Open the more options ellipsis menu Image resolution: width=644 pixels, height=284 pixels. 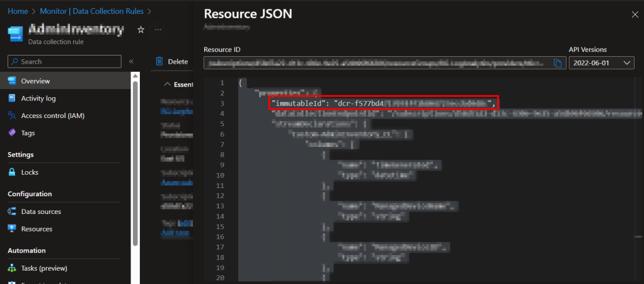[158, 30]
